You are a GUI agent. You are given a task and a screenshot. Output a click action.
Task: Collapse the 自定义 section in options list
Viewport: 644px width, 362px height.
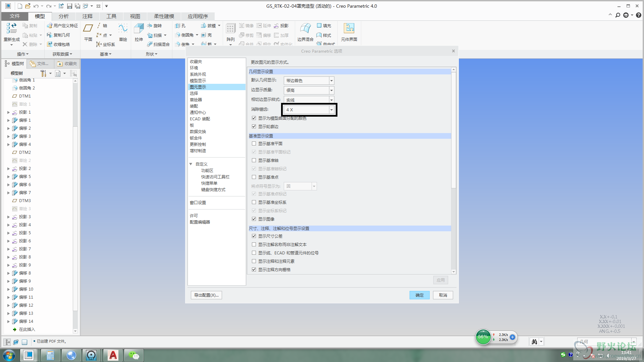[x=191, y=164]
